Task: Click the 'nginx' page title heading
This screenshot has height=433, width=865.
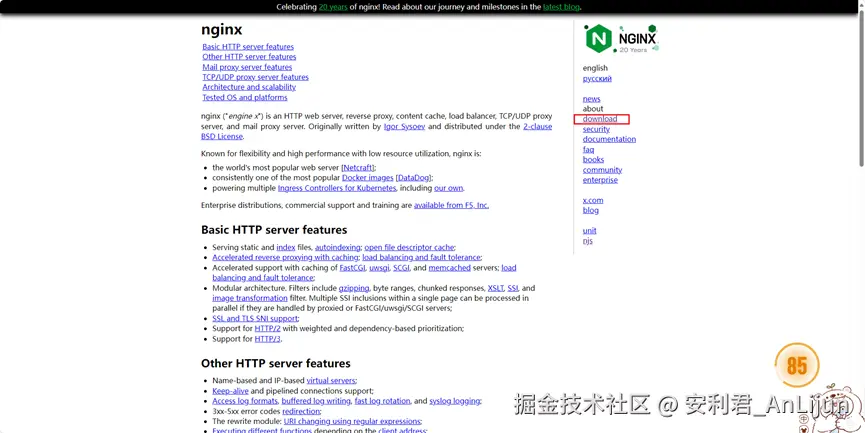Action: coord(222,29)
